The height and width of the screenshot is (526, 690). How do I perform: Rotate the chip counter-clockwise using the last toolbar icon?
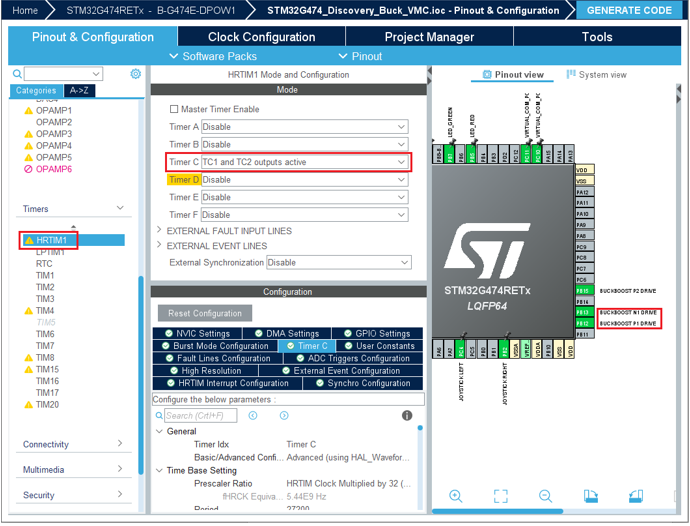coord(636,496)
